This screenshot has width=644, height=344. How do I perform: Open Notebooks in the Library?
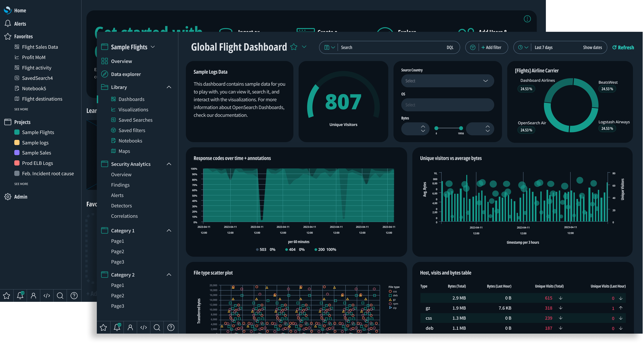click(x=130, y=141)
